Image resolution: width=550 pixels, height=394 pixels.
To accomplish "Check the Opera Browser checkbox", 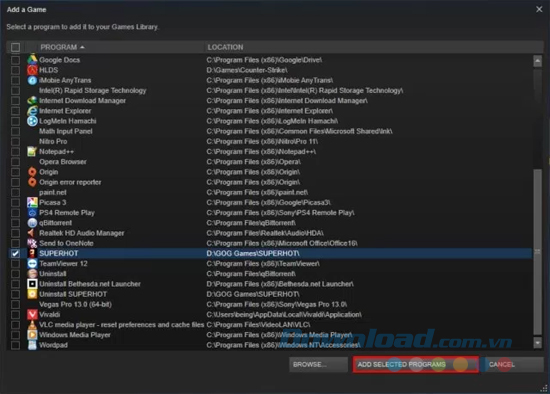I will coord(15,162).
